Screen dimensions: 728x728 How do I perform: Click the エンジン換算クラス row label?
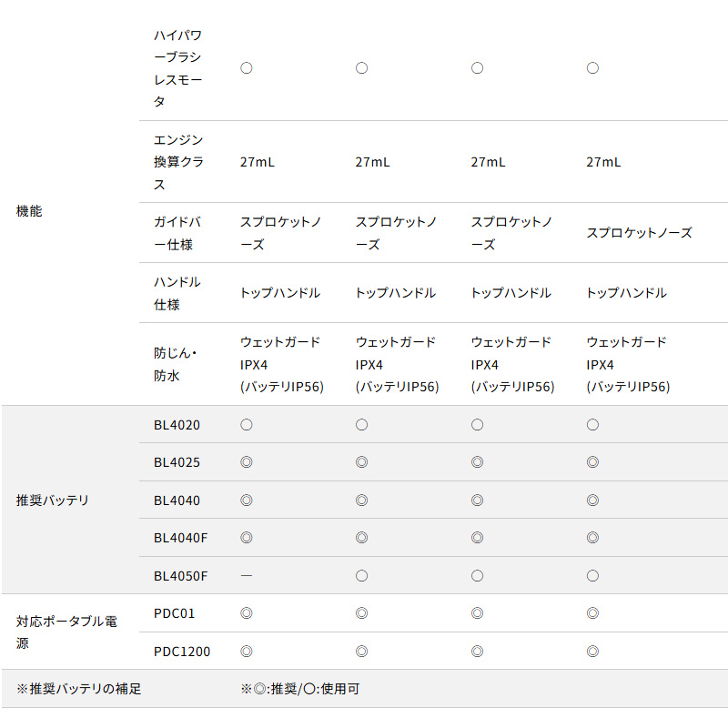pyautogui.click(x=178, y=162)
